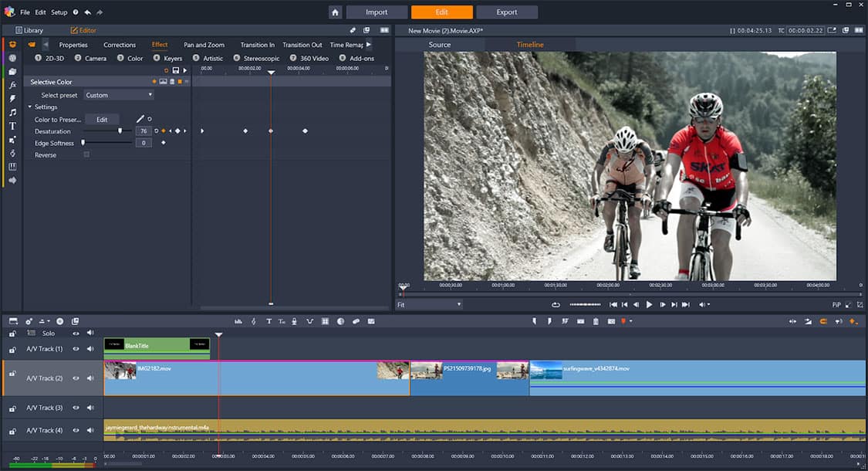Click Edit button for Color to Preserve
868x471 pixels.
tap(102, 120)
